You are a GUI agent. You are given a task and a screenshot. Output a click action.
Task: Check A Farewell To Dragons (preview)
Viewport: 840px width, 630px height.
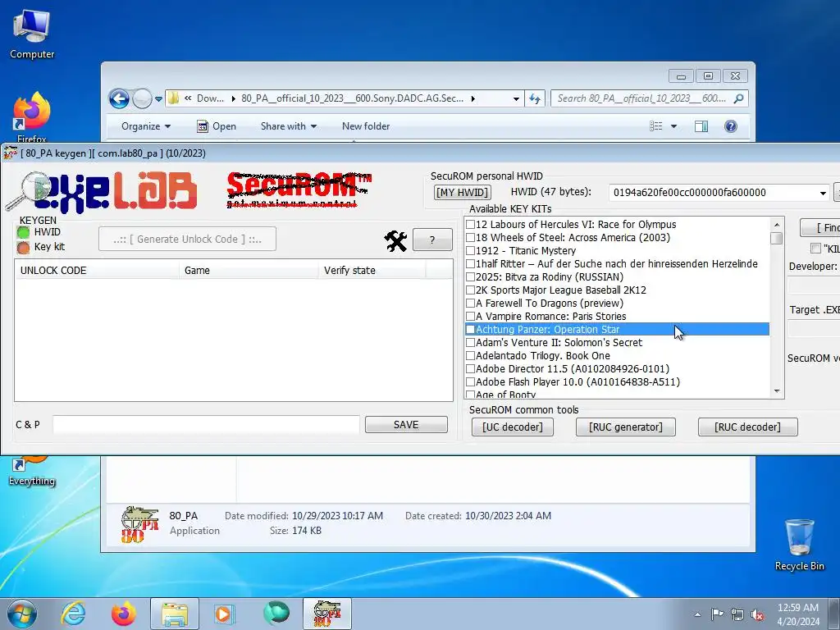pyautogui.click(x=470, y=304)
